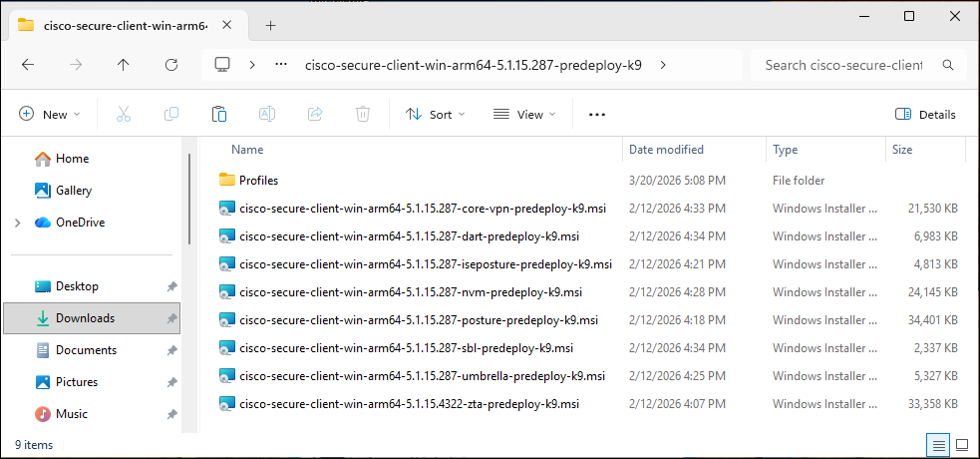The height and width of the screenshot is (459, 980).
Task: Click the pin icon next to Music
Action: pyautogui.click(x=171, y=414)
